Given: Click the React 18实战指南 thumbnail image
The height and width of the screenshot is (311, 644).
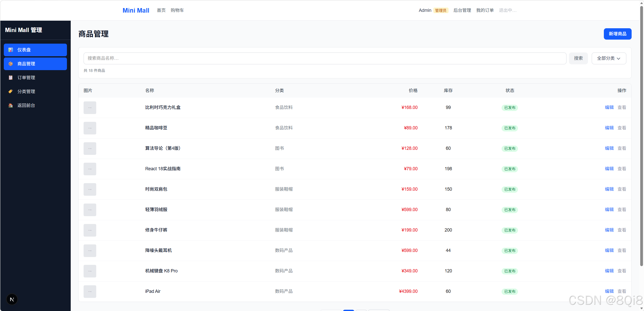Looking at the screenshot, I should pyautogui.click(x=90, y=169).
